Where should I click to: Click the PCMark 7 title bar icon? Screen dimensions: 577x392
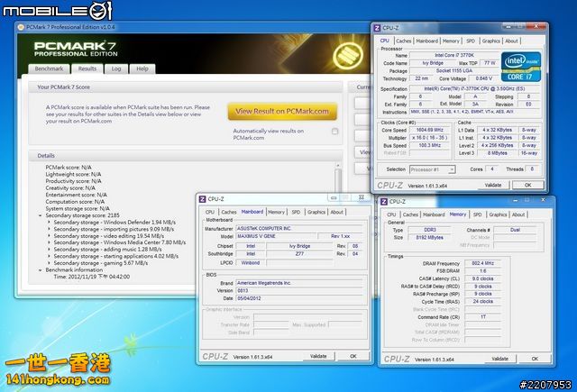pyautogui.click(x=22, y=28)
